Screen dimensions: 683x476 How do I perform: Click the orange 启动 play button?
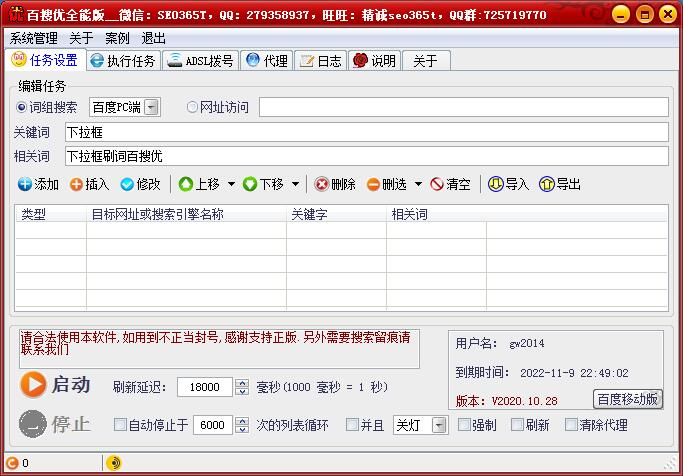point(33,385)
